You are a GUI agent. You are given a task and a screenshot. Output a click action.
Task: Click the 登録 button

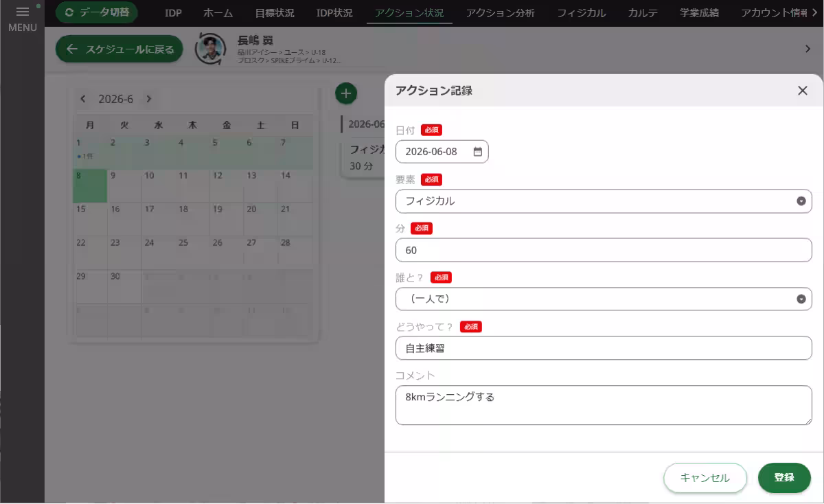point(784,478)
